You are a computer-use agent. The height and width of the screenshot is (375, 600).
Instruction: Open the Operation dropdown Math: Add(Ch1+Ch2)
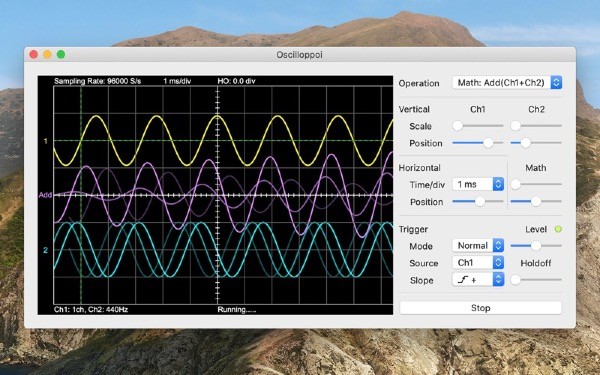(507, 83)
